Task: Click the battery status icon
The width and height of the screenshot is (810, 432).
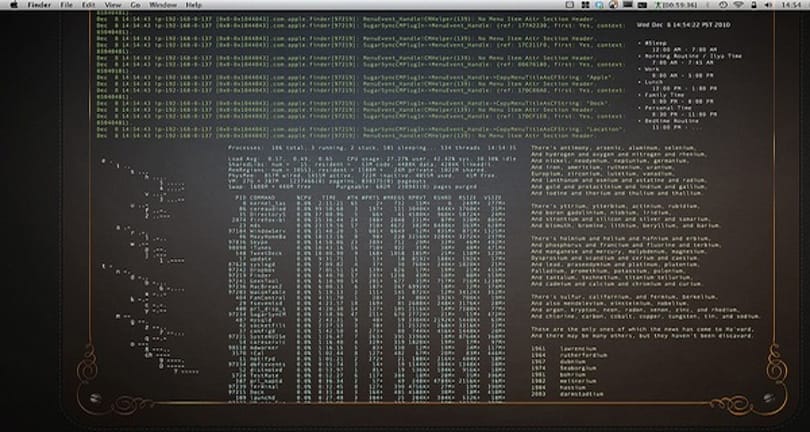Action: pos(753,5)
